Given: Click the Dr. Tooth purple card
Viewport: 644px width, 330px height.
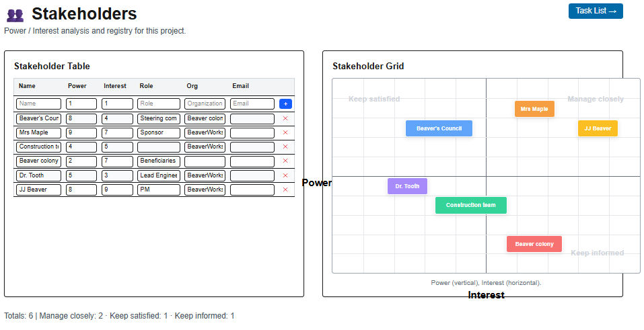Looking at the screenshot, I should 407,186.
